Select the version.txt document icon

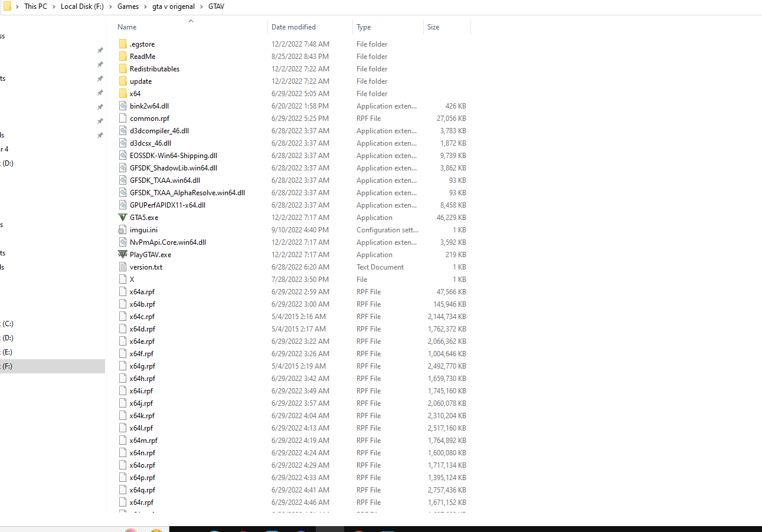point(123,267)
